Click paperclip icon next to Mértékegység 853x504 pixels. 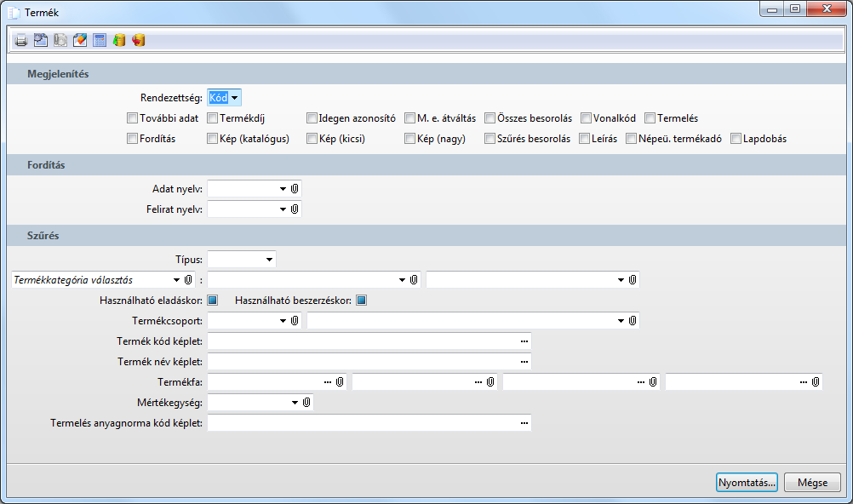point(306,402)
